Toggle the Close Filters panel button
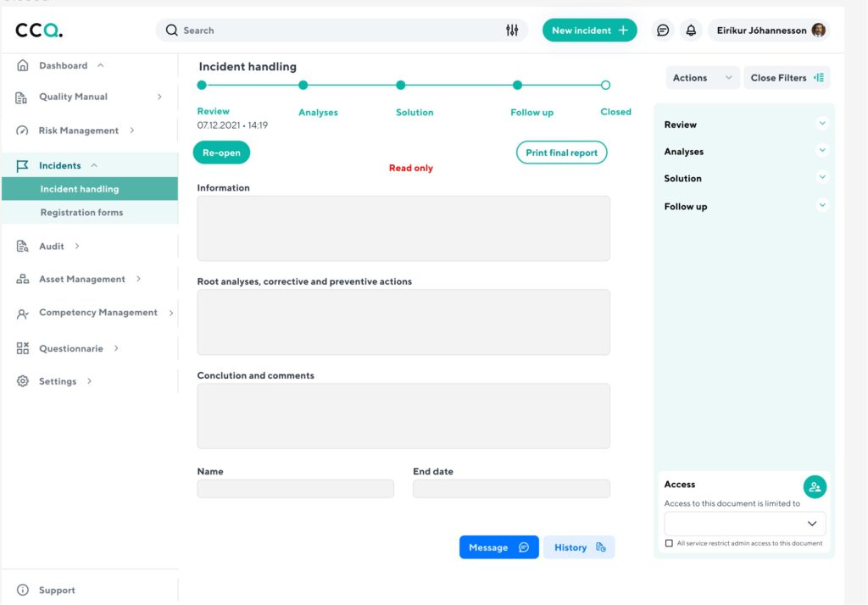 [786, 78]
